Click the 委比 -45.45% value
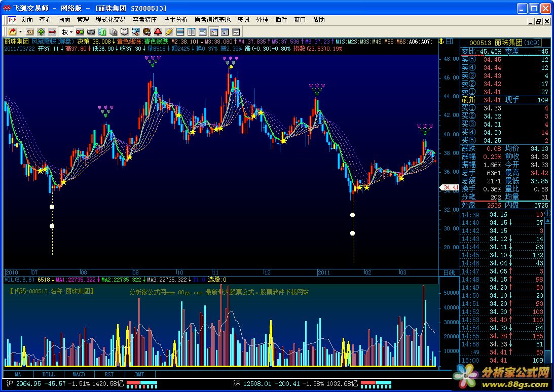The width and height of the screenshot is (554, 392). [489, 51]
